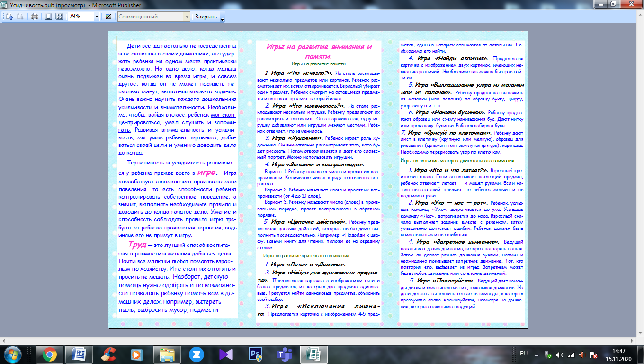Open Microsoft Teams from the taskbar
Viewport: 644px width, 364px height.
[284, 354]
